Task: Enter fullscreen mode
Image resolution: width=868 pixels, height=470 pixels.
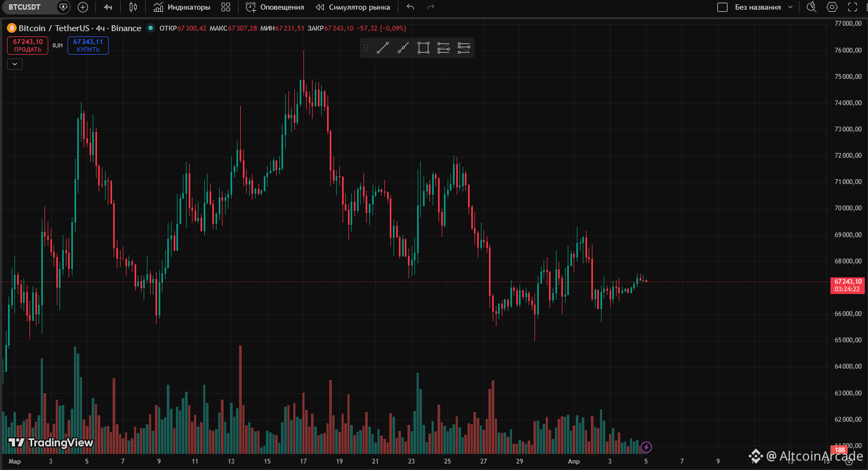Action: pos(852,7)
